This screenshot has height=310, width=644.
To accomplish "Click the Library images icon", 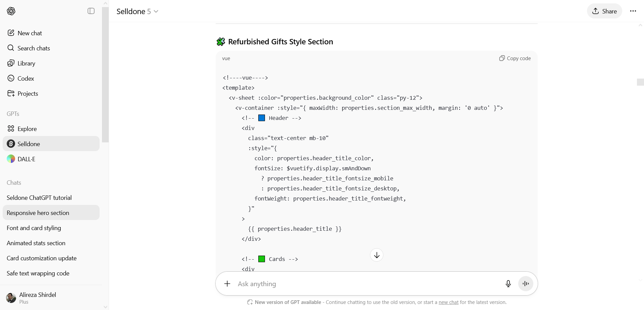I will (11, 63).
